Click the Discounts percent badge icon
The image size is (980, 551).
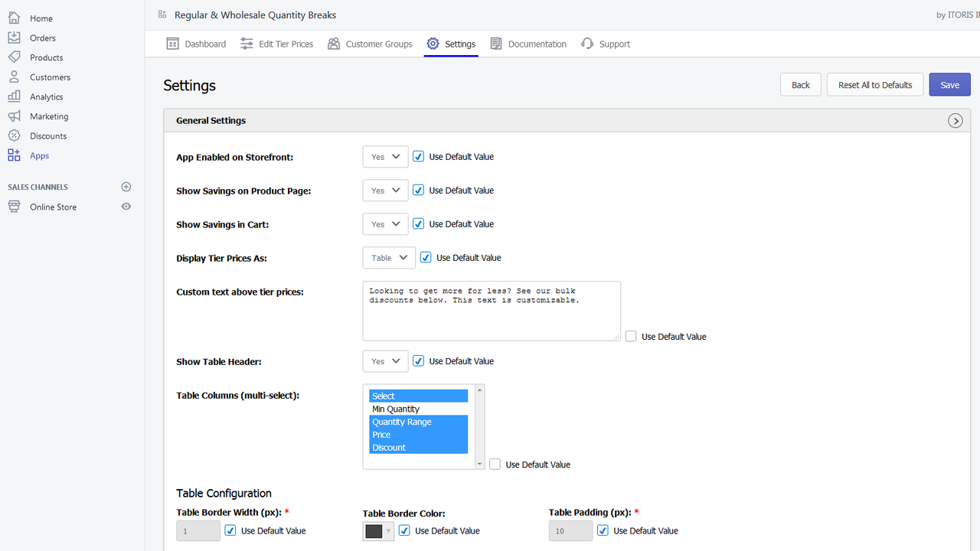coord(14,135)
